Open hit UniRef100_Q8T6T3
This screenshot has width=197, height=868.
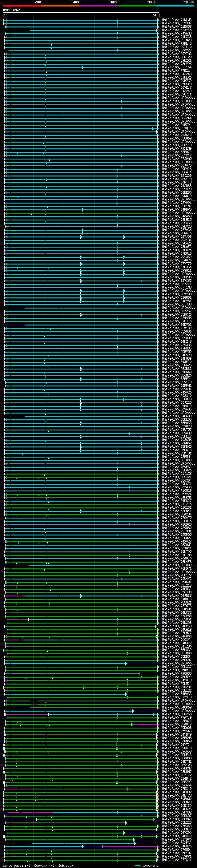coord(177,606)
